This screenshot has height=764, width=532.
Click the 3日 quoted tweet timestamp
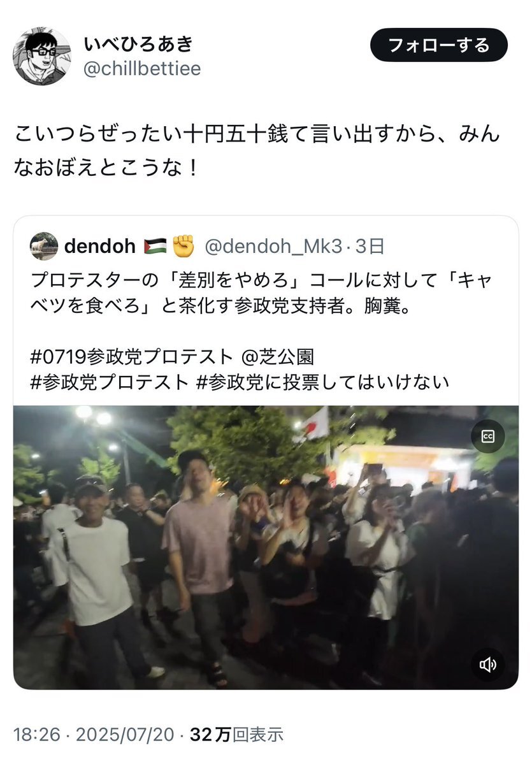pyautogui.click(x=370, y=247)
